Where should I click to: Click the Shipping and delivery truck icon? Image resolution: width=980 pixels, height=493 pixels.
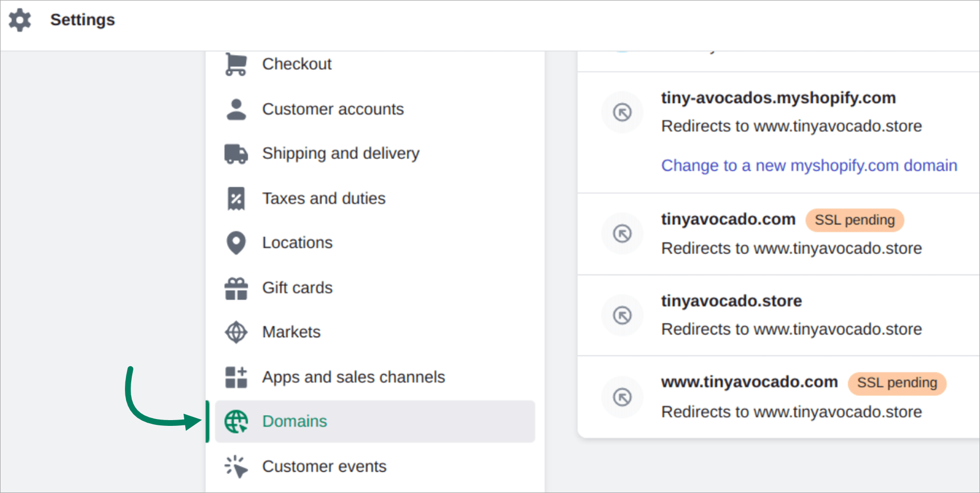tap(236, 154)
